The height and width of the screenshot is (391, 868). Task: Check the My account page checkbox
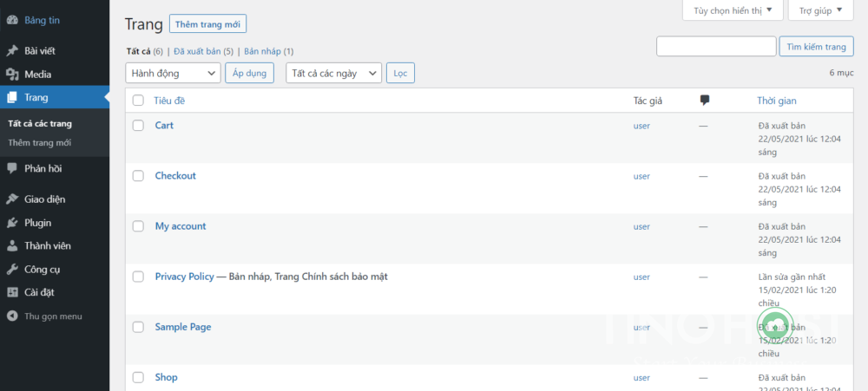click(138, 226)
